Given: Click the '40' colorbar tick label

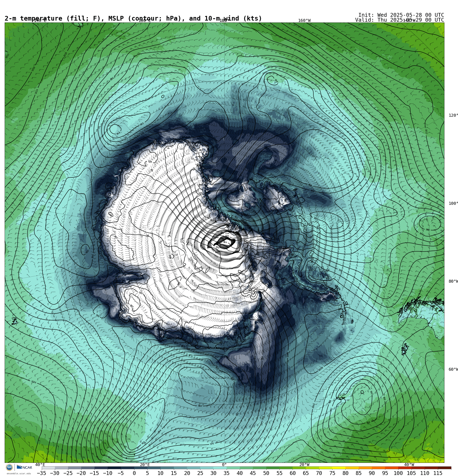Looking at the screenshot, I should (x=240, y=473).
